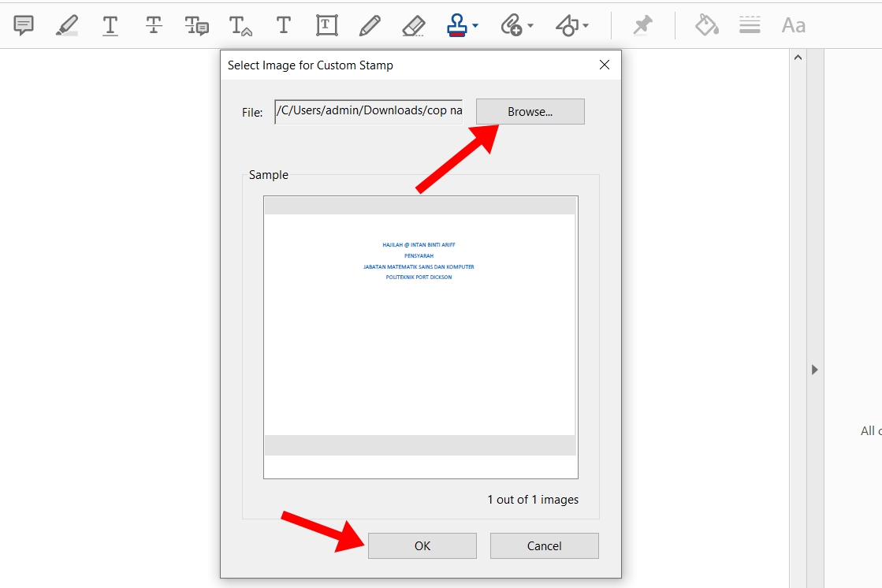This screenshot has height=588, width=882.
Task: Expand the collapsed right side panel arrow
Action: point(815,369)
